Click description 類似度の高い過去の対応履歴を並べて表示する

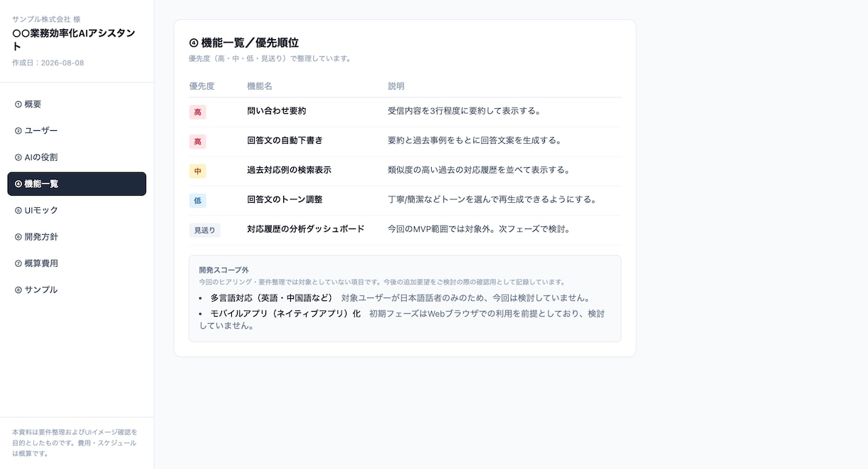click(479, 170)
